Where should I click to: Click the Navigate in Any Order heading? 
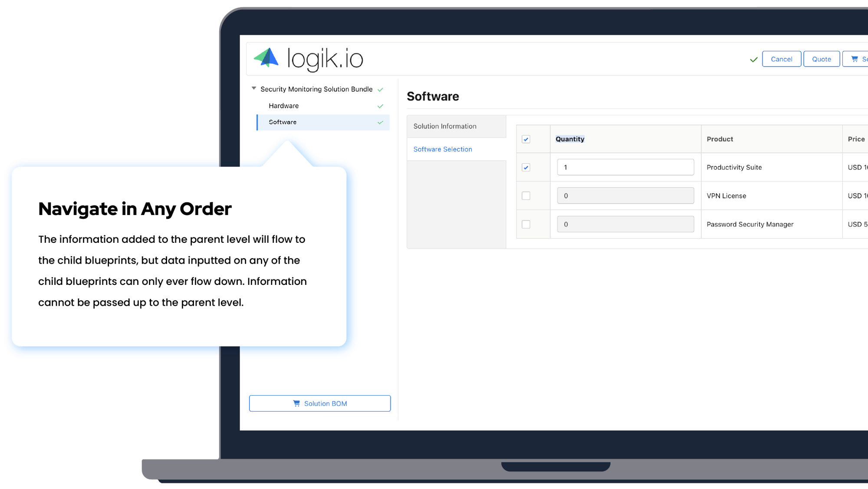135,209
